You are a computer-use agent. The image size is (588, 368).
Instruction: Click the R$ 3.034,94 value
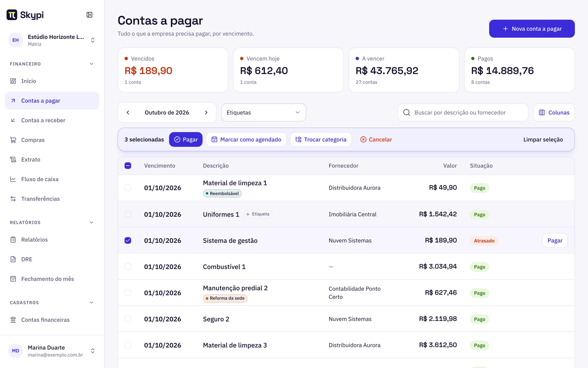438,266
